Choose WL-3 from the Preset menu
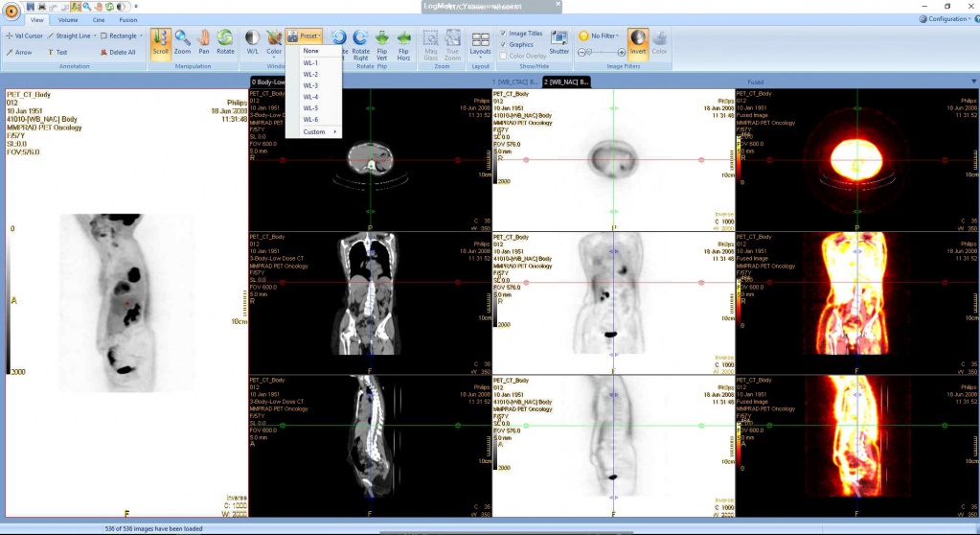The width and height of the screenshot is (980, 535). (x=310, y=85)
